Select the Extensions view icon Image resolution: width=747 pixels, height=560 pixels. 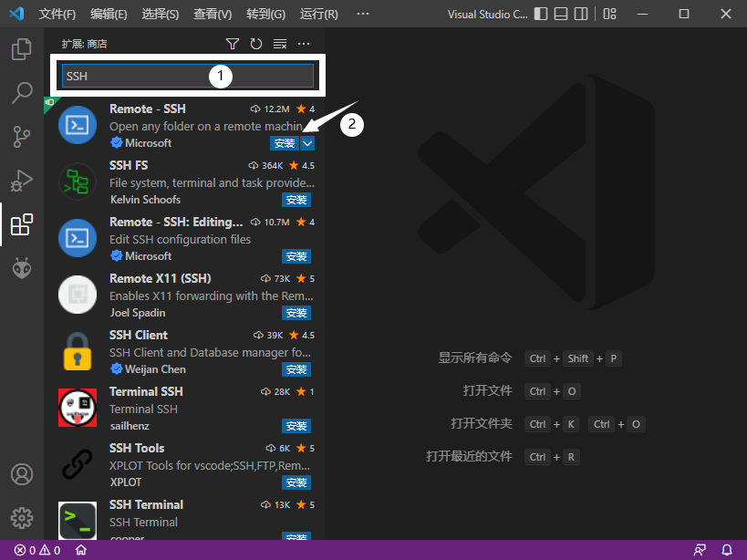pyautogui.click(x=22, y=224)
